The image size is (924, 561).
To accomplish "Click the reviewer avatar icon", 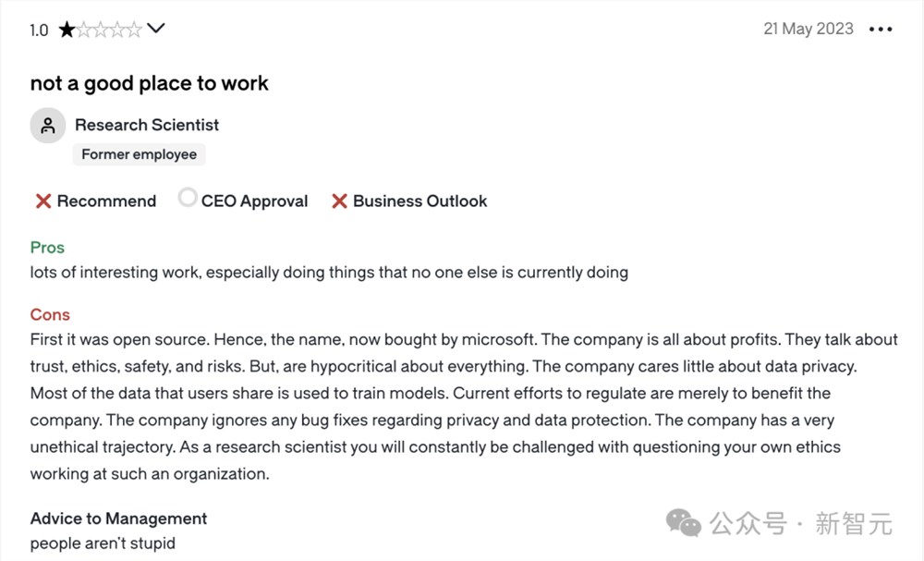I will [48, 126].
